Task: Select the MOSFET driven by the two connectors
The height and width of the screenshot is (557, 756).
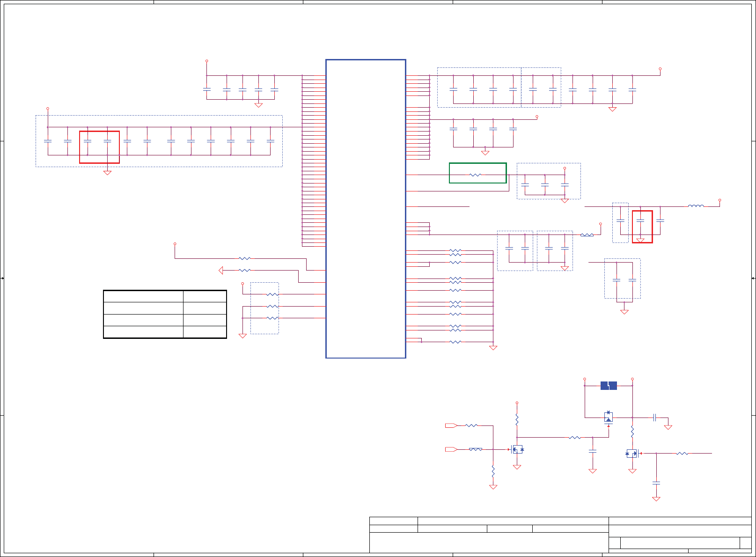Action: [517, 449]
